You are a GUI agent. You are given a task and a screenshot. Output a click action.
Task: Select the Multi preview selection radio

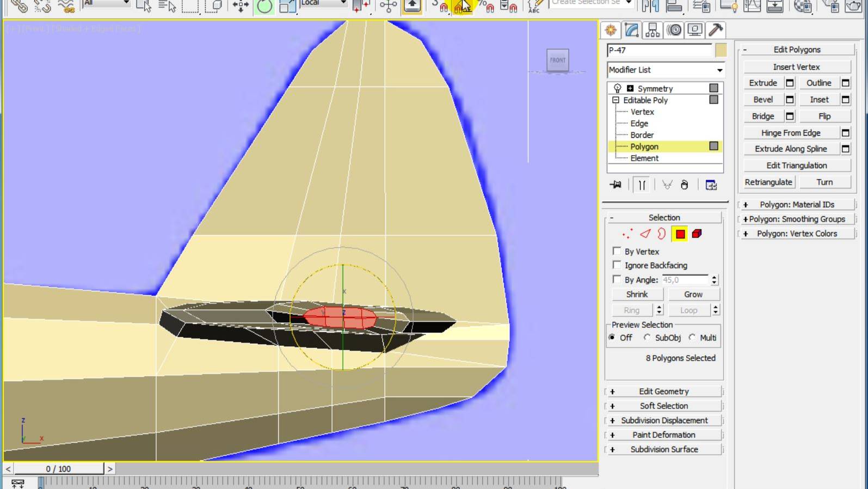click(692, 338)
